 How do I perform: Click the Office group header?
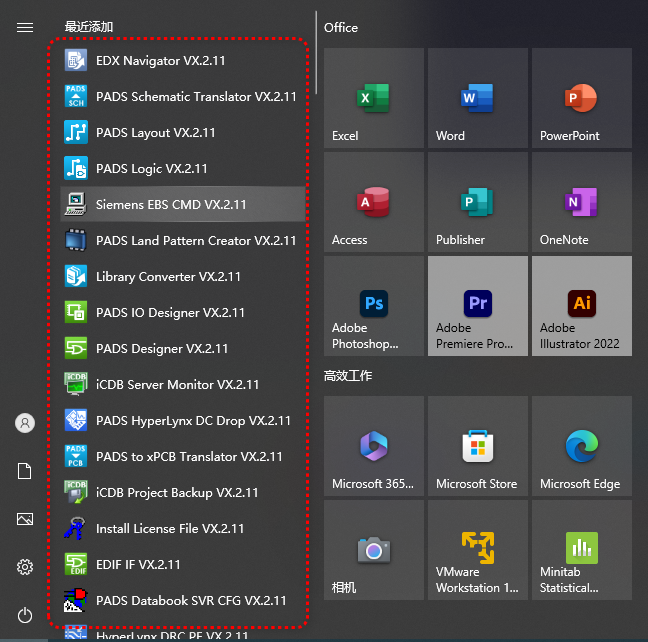[341, 28]
